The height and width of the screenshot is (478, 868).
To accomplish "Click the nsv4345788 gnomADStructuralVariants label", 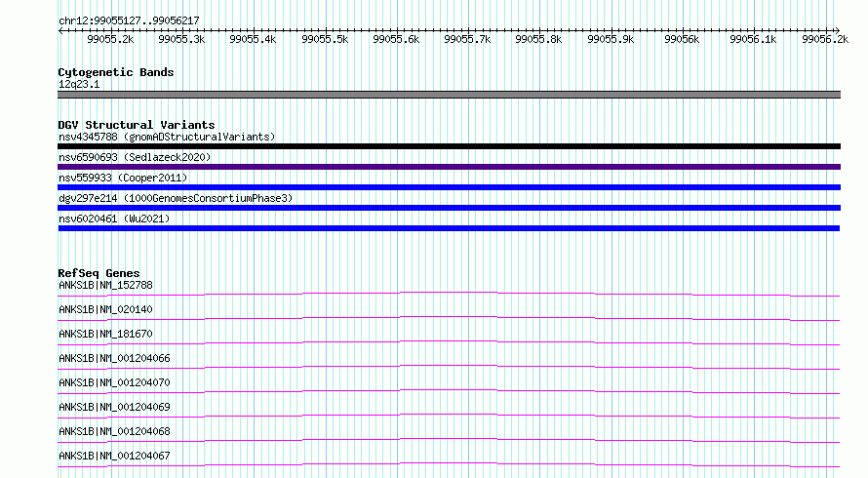I will click(x=167, y=137).
